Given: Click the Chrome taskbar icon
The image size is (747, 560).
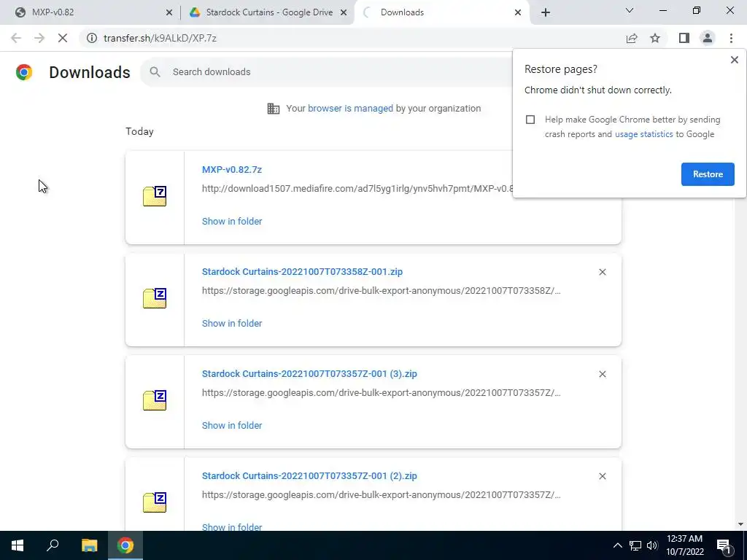Looking at the screenshot, I should coord(125,545).
